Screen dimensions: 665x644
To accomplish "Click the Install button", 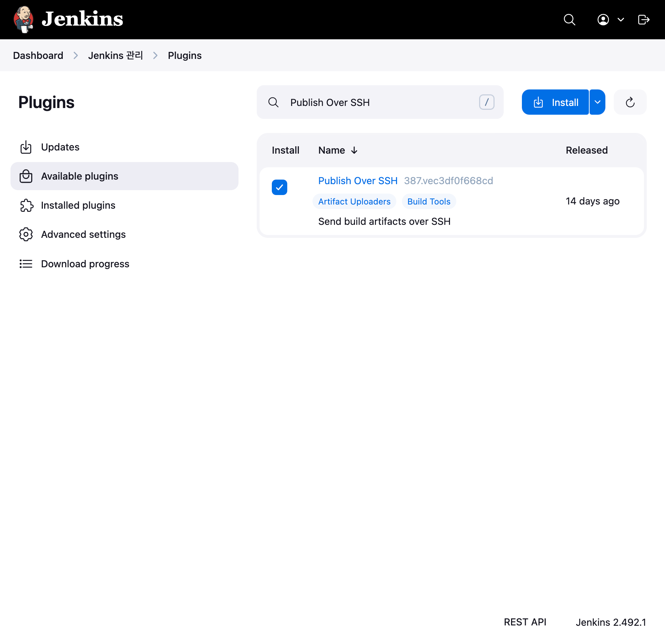I will 555,102.
